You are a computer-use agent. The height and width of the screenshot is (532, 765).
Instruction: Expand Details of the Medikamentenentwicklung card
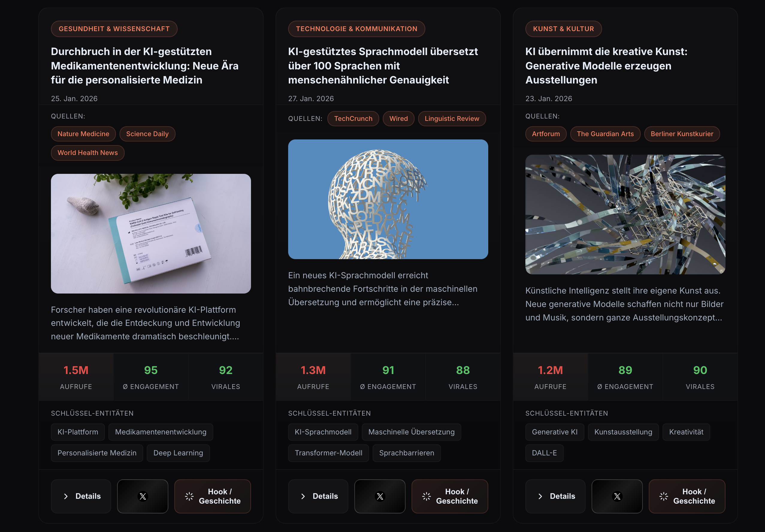pyautogui.click(x=81, y=496)
